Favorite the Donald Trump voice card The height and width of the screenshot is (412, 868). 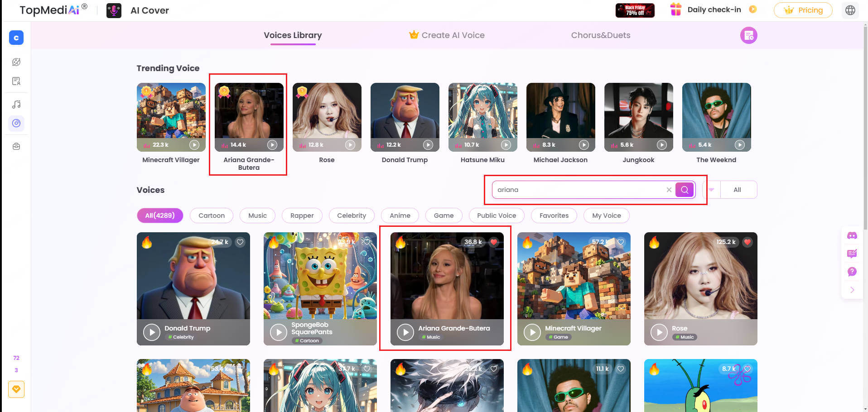pos(240,242)
